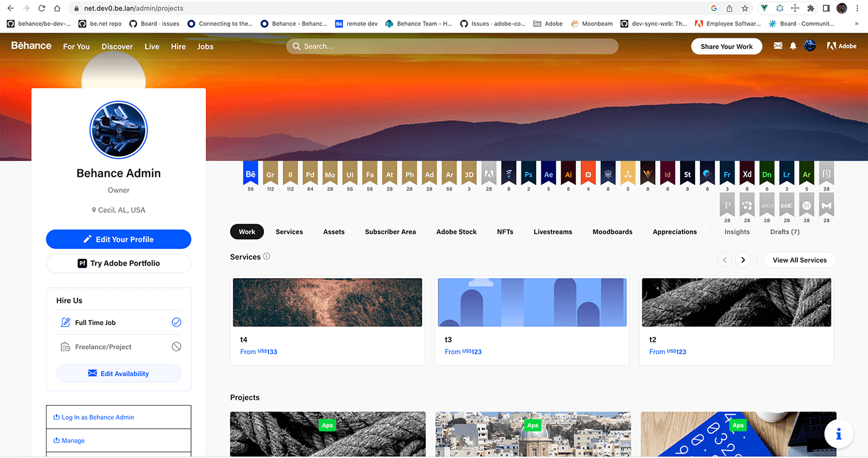
Task: Click the blue Behance (Bē) badge ribbon
Action: click(250, 174)
